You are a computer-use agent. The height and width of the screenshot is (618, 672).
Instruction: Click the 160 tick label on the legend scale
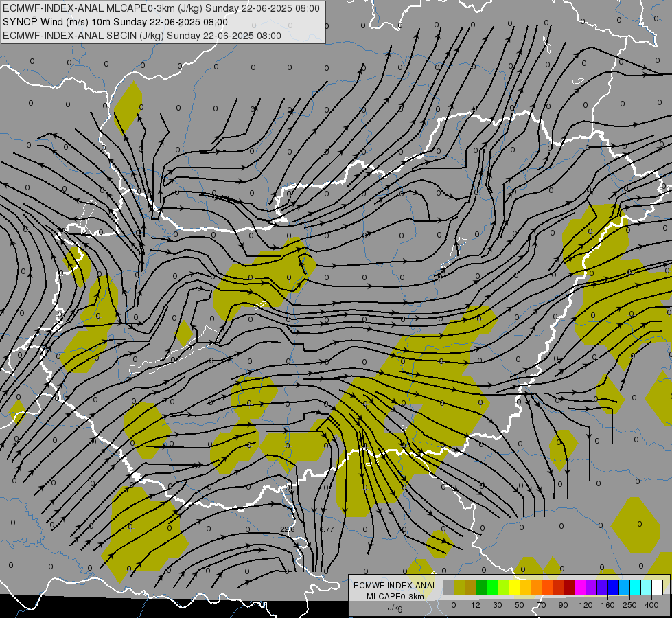[x=607, y=605]
